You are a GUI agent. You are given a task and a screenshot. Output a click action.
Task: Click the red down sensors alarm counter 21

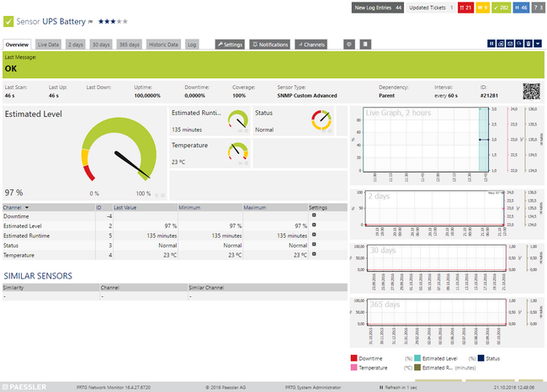465,8
